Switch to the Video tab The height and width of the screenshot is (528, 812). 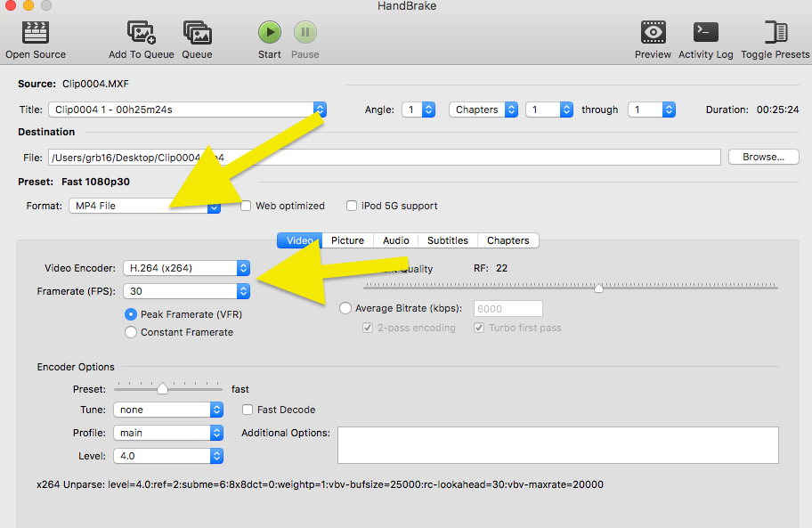coord(300,240)
